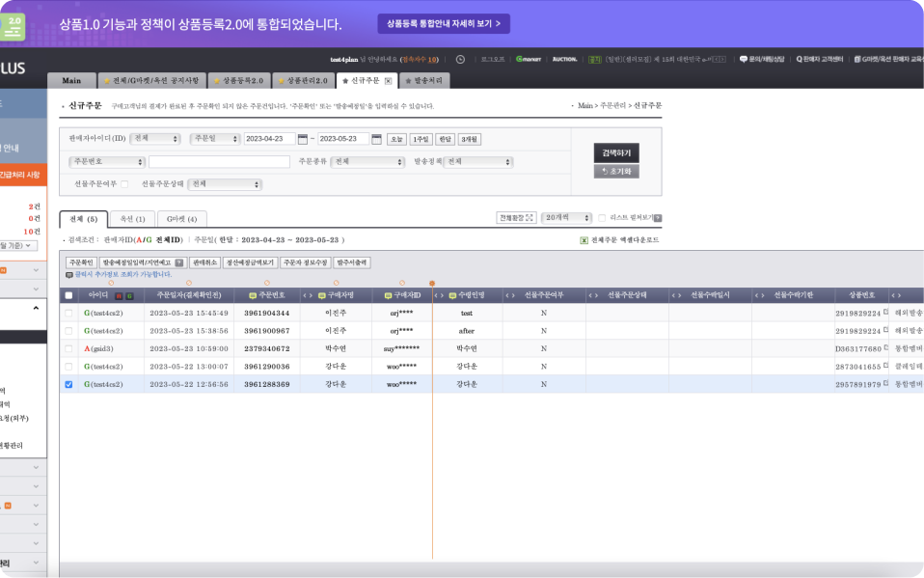Click the 검색하기 search button

tap(616, 152)
